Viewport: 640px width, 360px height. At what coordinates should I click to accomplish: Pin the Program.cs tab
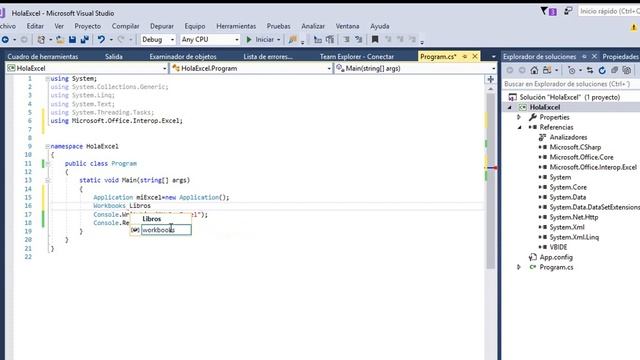pos(464,56)
